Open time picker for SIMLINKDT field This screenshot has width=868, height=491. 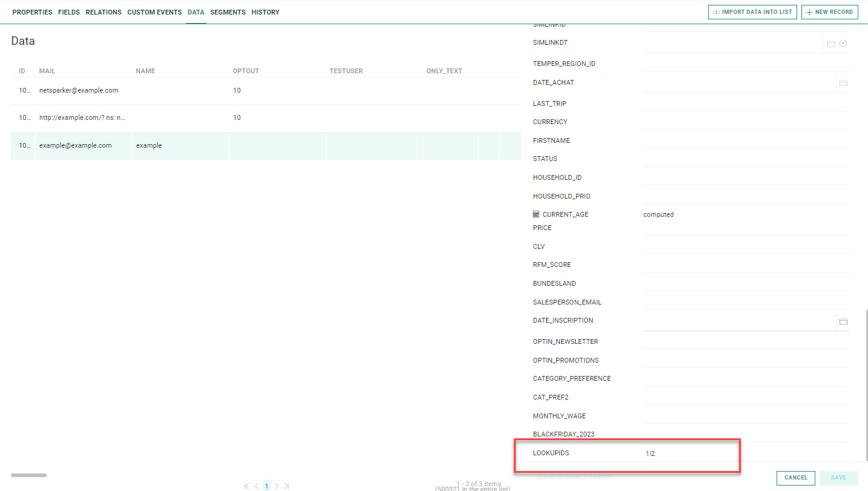(843, 44)
